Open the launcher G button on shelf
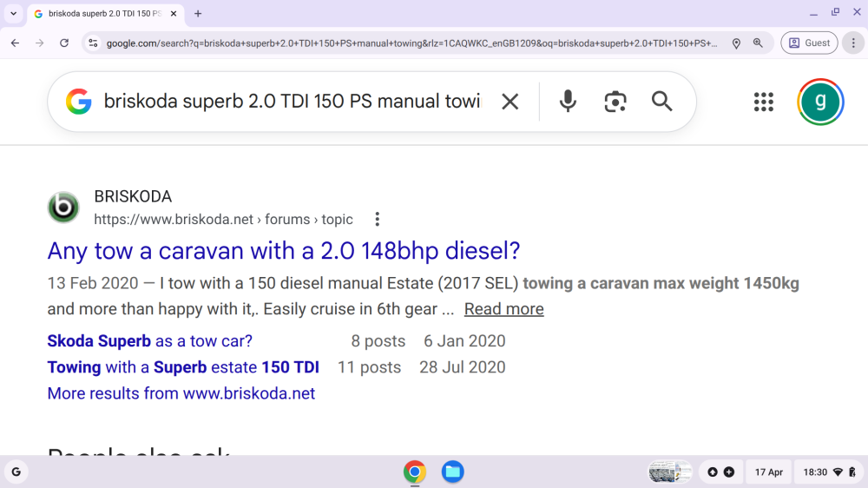Screen dimensions: 868x488 [x=16, y=472]
